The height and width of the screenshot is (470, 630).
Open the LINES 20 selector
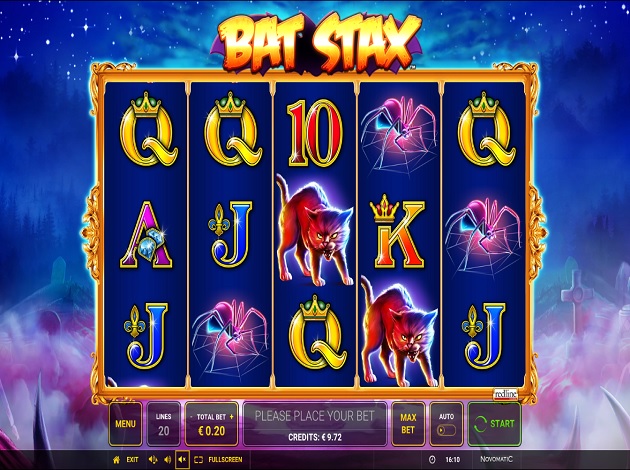[164, 424]
